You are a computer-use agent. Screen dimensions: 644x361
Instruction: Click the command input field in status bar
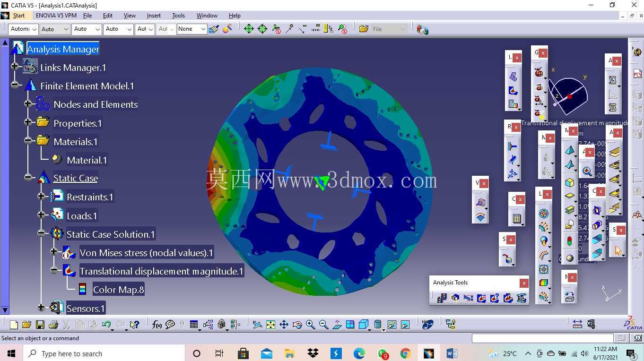543,338
